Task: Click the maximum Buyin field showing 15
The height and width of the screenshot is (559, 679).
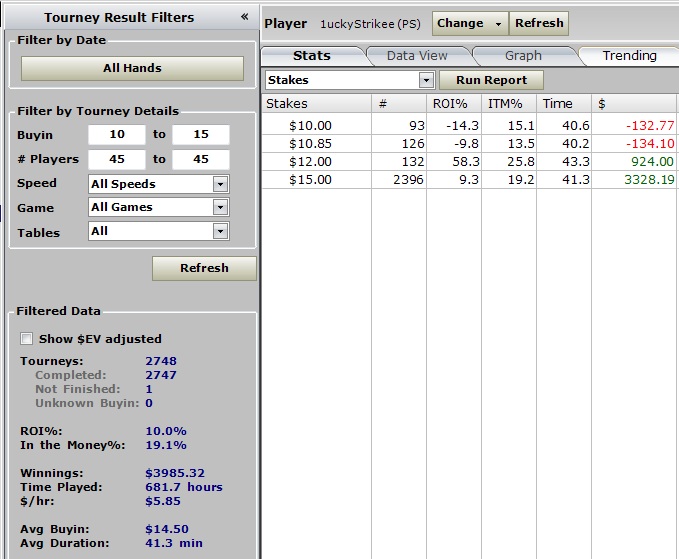Action: click(x=201, y=135)
